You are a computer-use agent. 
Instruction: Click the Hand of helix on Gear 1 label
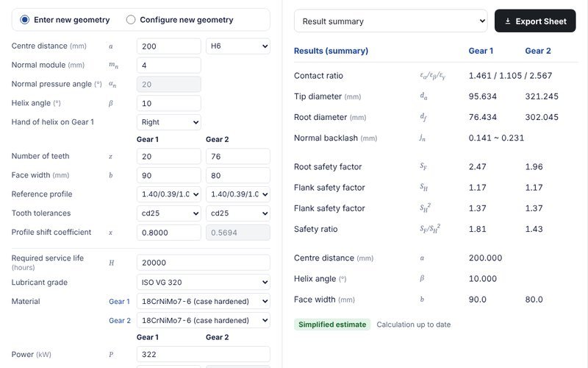point(52,121)
